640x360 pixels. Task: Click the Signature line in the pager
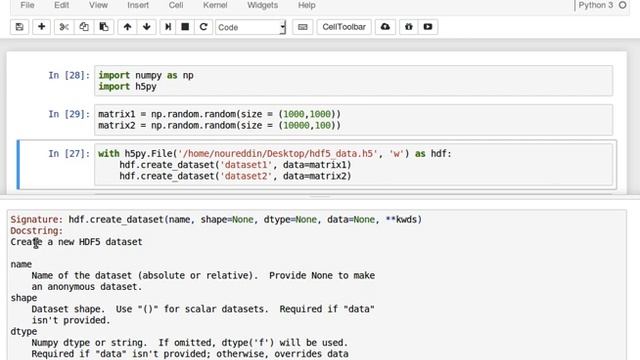pos(216,220)
